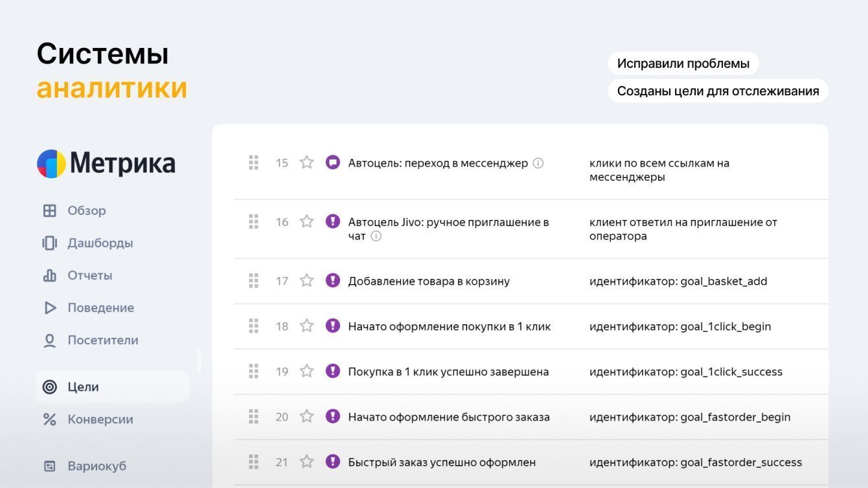Screen dimensions: 868x488
Task: Click purple chat icon on goal 15
Action: [x=333, y=162]
